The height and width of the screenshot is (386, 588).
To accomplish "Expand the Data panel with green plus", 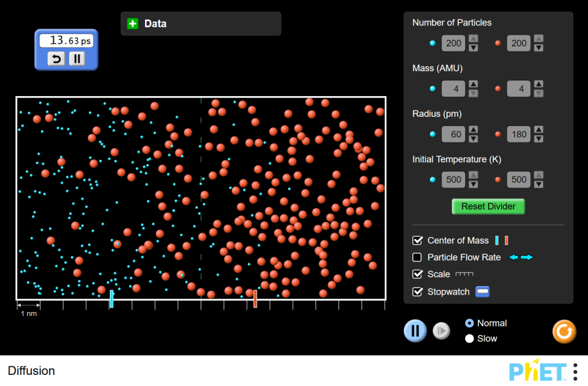I will (x=133, y=24).
